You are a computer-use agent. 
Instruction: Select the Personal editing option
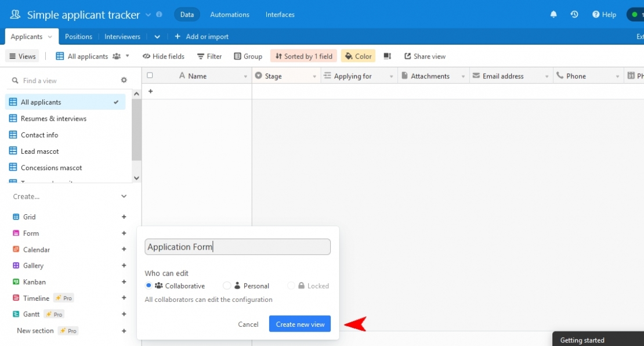[x=227, y=286]
